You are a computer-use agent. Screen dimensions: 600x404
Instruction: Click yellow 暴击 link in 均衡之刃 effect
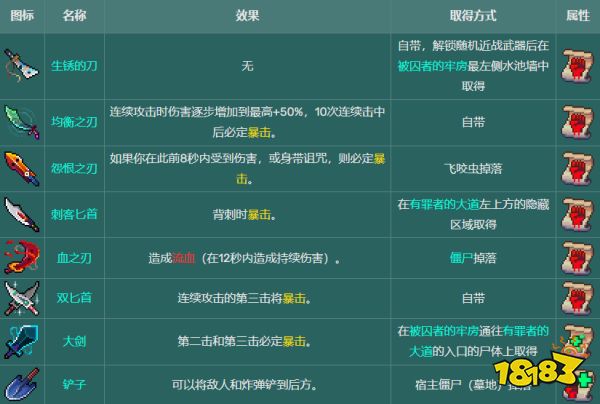coord(259,133)
